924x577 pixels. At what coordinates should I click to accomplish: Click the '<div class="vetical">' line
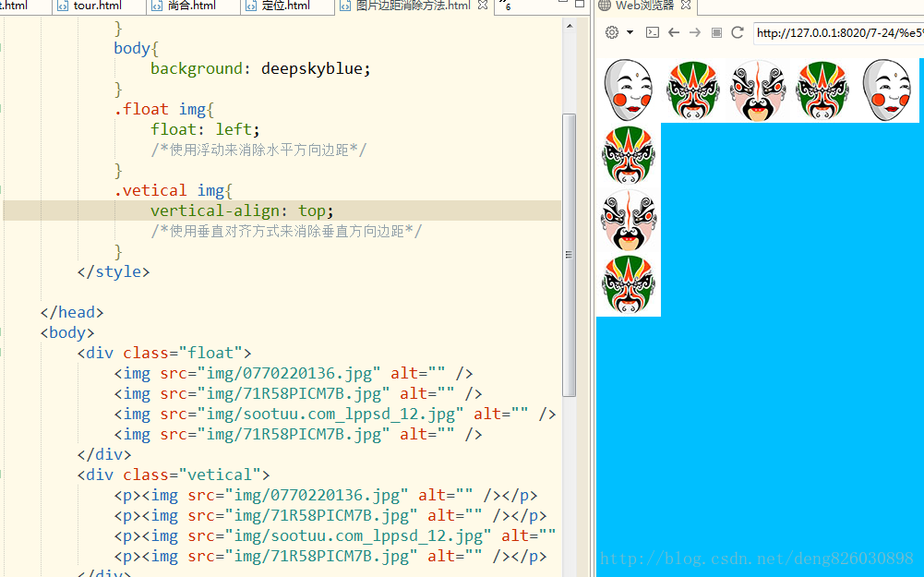click(174, 475)
